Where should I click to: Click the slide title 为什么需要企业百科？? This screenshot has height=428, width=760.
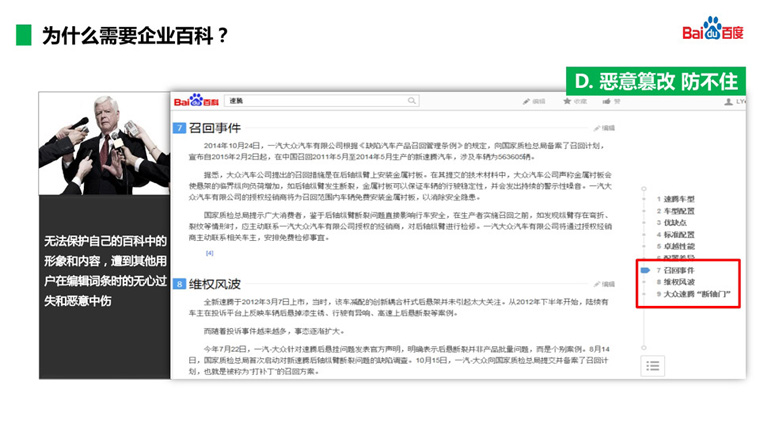coord(135,35)
